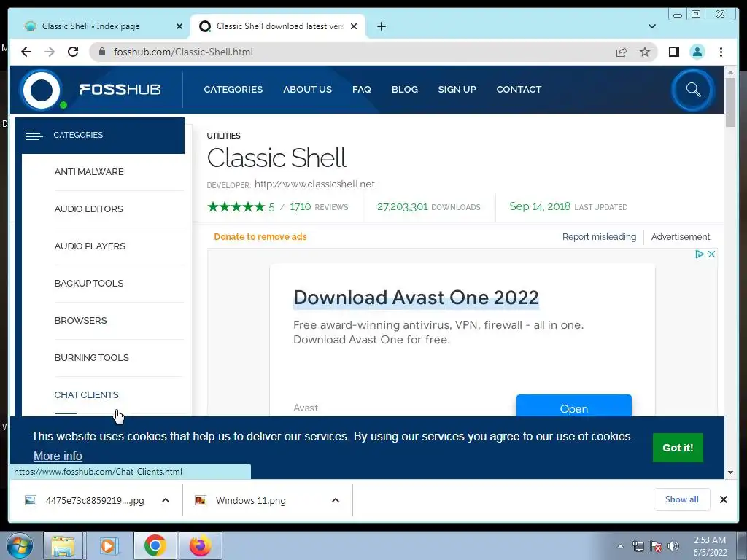Select AUDIO EDITORS category
747x560 pixels.
[x=88, y=209]
